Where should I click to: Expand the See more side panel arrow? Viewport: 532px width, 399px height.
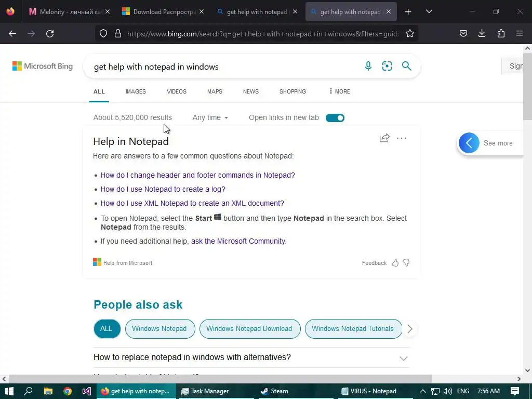pyautogui.click(x=469, y=143)
